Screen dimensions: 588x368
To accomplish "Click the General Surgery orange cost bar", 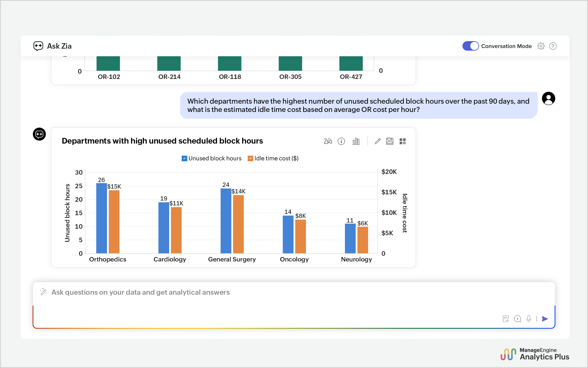I will coord(238,224).
